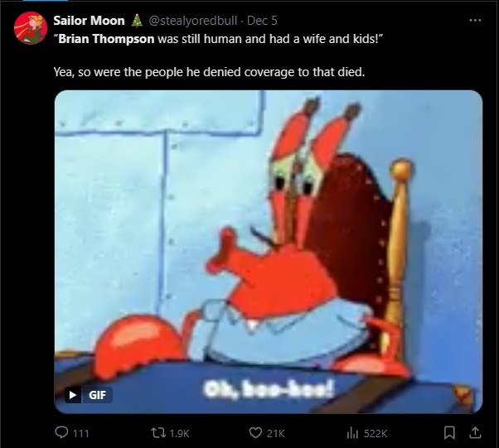The width and height of the screenshot is (499, 448).
Task: Play the GIF using the play button
Action: [73, 395]
